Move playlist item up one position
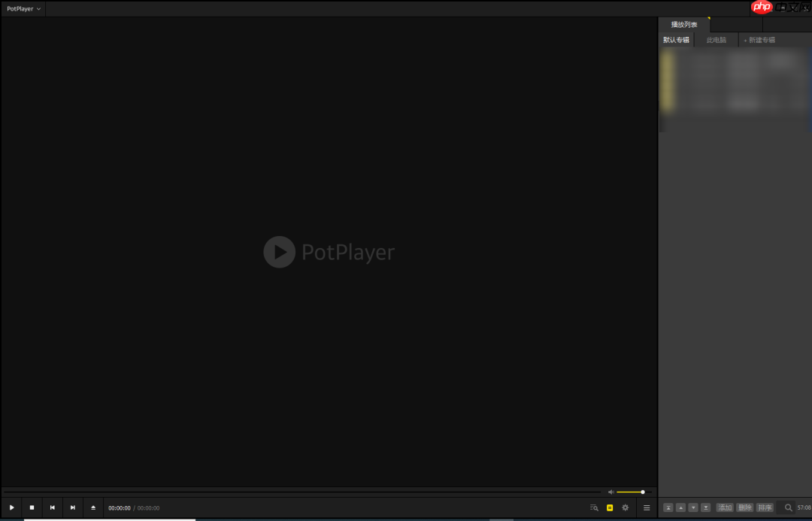Screen dimensions: 812x521 pyautogui.click(x=680, y=507)
